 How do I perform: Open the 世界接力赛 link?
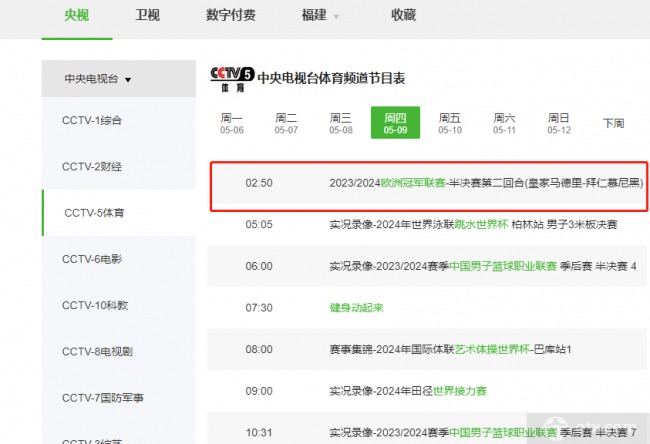pyautogui.click(x=460, y=391)
